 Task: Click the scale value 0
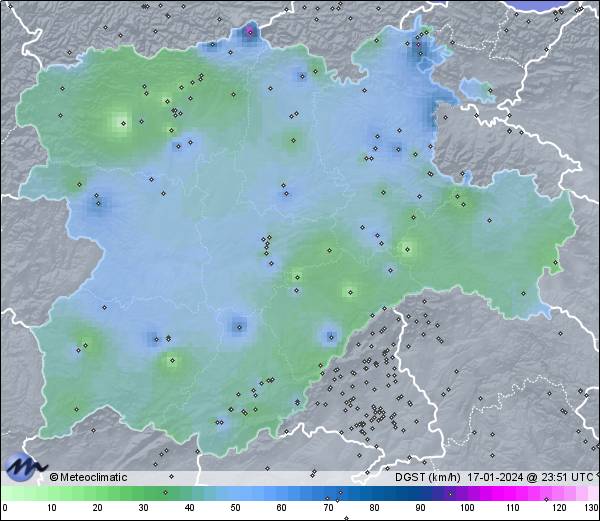point(5,508)
